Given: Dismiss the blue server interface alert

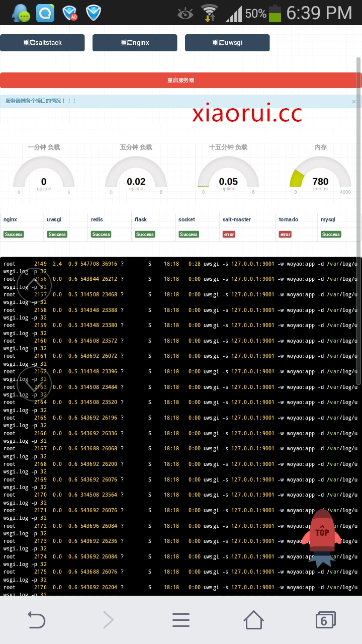Looking at the screenshot, I should [x=353, y=102].
